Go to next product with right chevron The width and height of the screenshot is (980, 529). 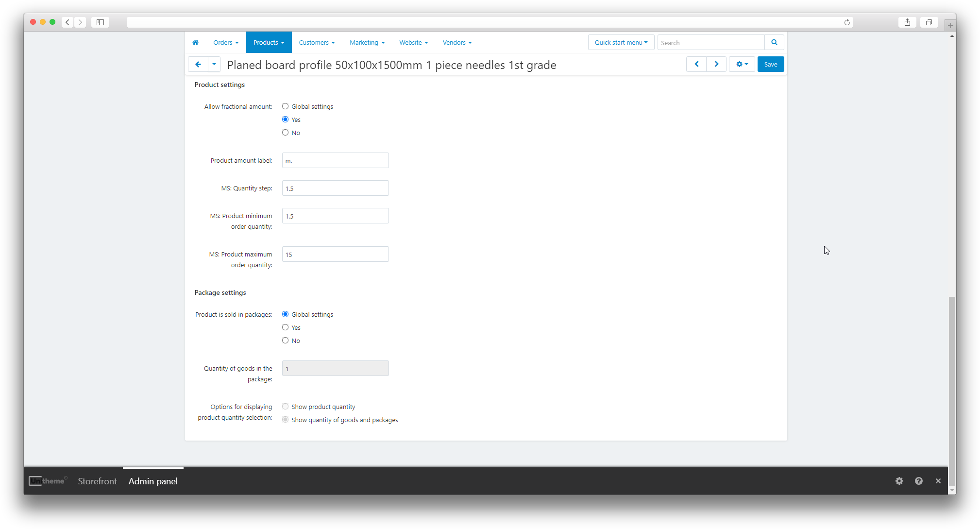click(716, 64)
